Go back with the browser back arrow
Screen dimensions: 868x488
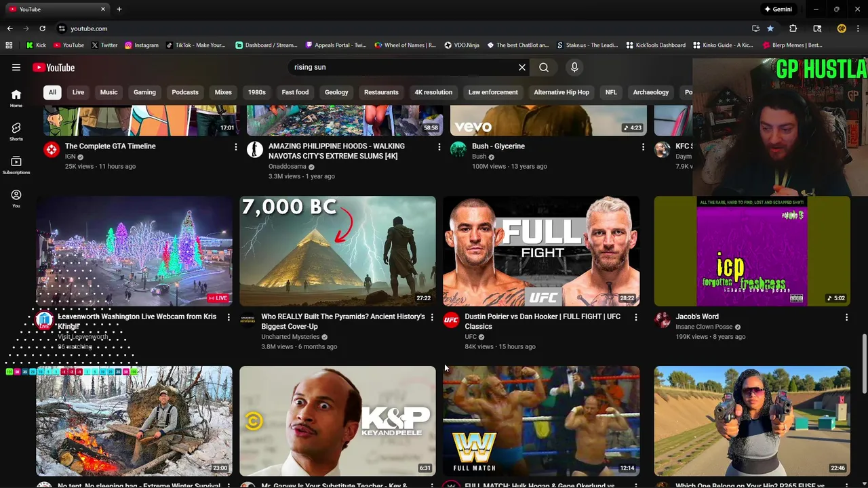click(9, 28)
